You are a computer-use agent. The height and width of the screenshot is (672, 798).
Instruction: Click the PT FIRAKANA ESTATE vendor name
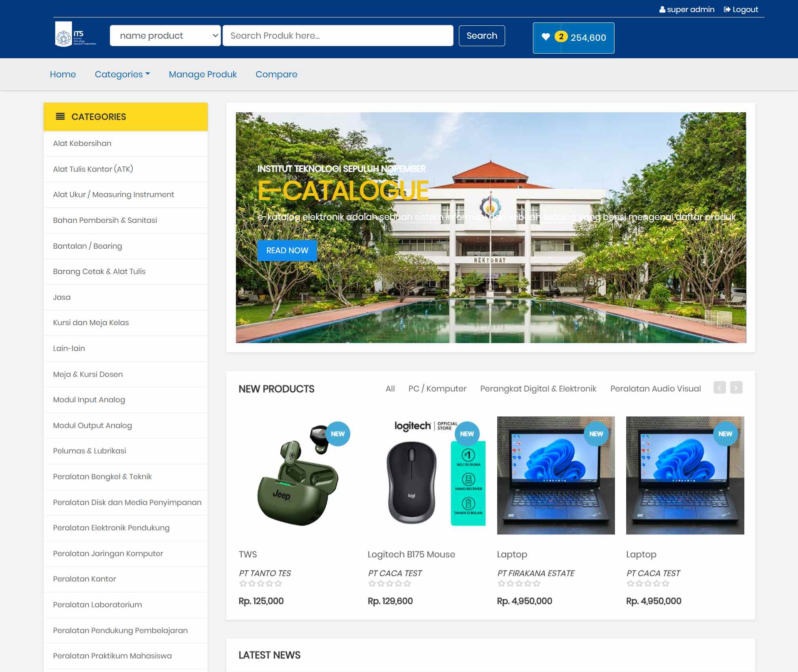[536, 573]
